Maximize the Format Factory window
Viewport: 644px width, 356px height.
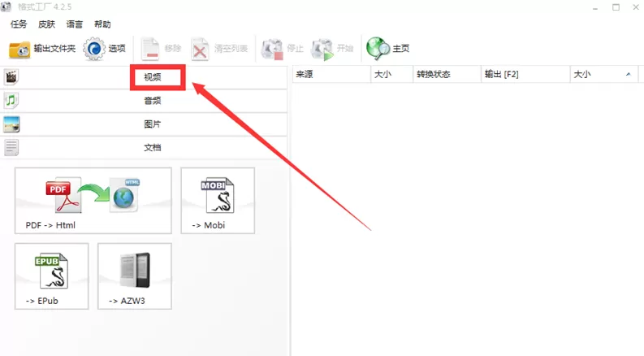[616, 7]
